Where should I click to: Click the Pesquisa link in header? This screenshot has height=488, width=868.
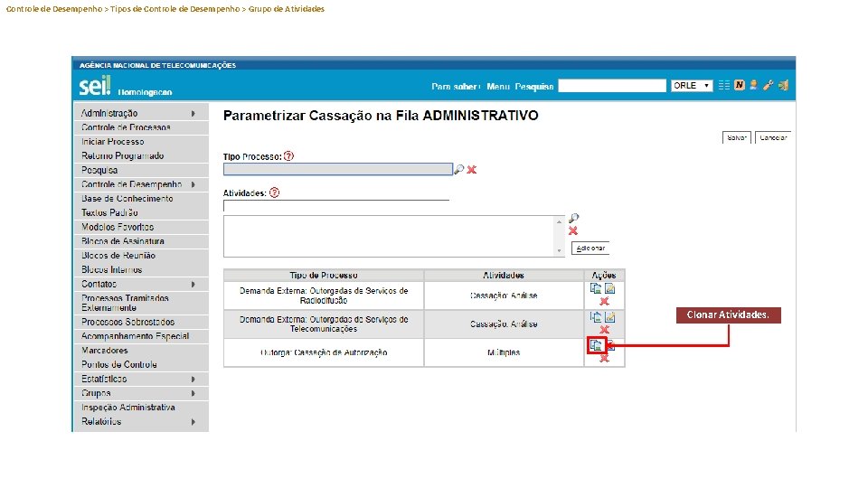coord(534,87)
